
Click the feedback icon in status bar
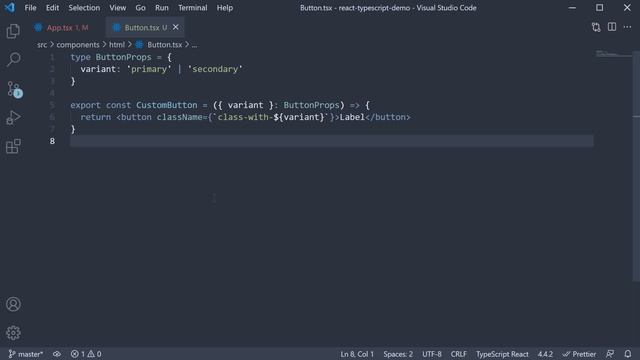tap(610, 354)
